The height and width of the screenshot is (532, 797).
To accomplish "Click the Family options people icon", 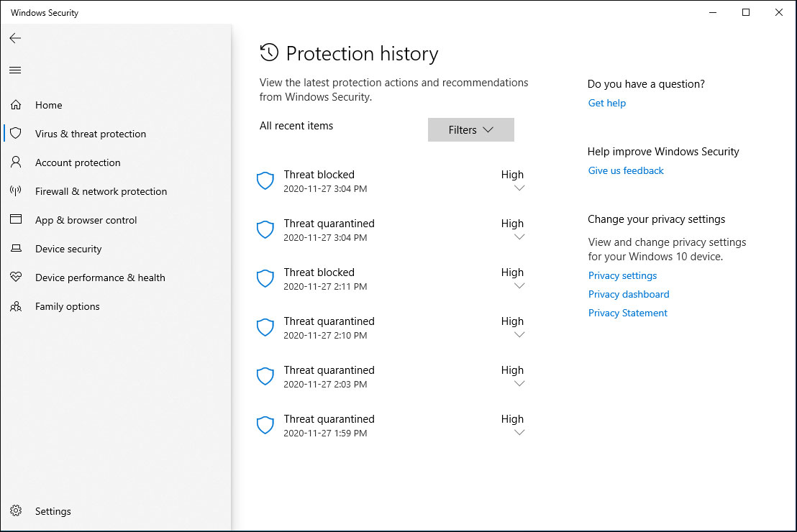I will coord(16,306).
